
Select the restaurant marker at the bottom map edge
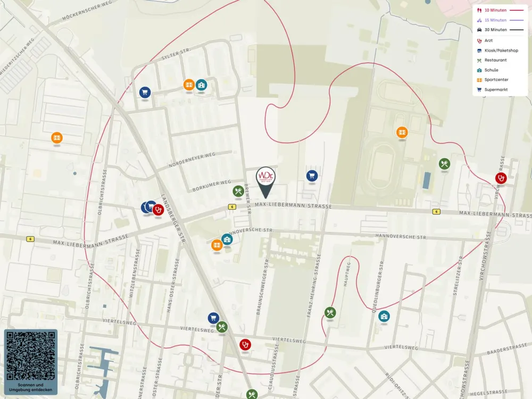(x=252, y=394)
